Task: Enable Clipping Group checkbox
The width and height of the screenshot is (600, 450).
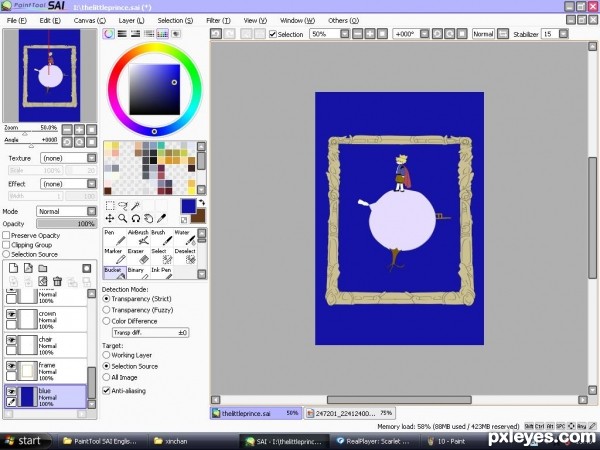Action: click(x=6, y=245)
